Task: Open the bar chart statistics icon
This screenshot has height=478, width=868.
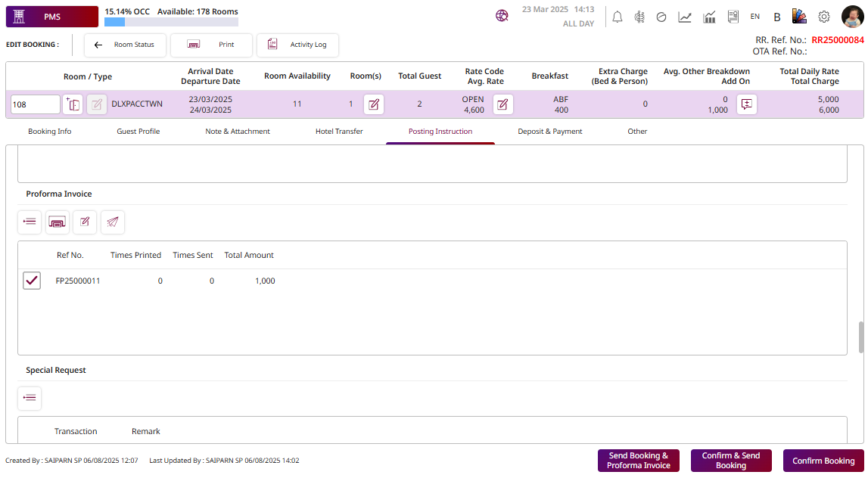Action: click(x=709, y=17)
